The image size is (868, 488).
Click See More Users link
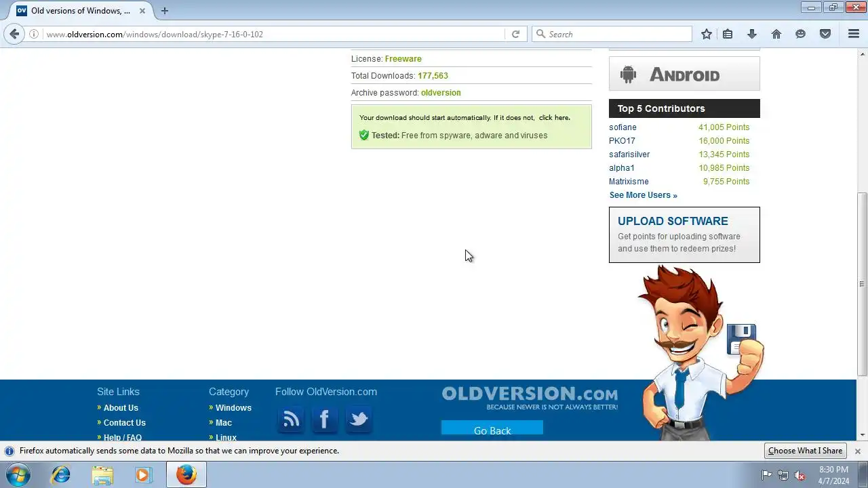(x=643, y=195)
